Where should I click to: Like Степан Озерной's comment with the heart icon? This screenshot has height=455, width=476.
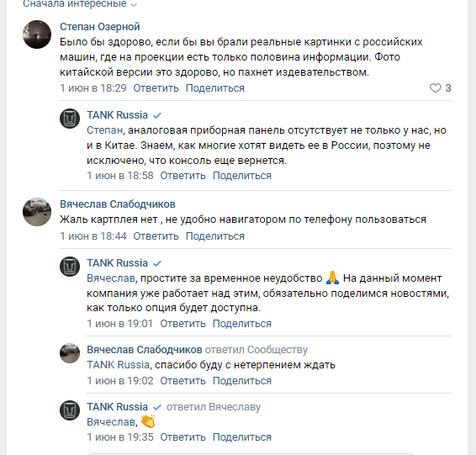435,88
